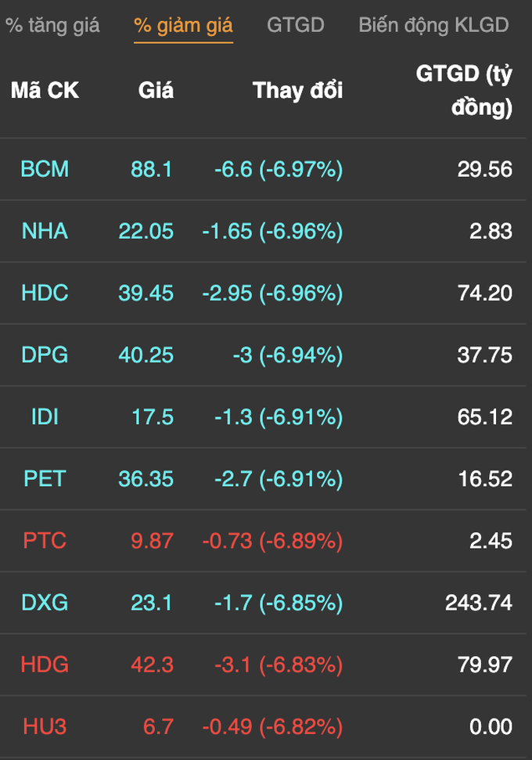Click the Thay đổi column header

click(297, 90)
